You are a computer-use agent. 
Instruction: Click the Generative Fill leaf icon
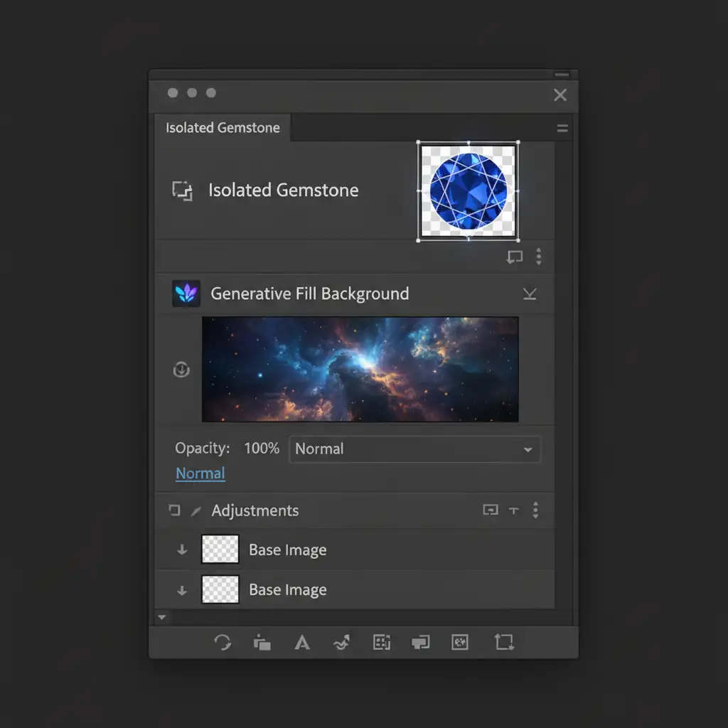[x=186, y=294]
